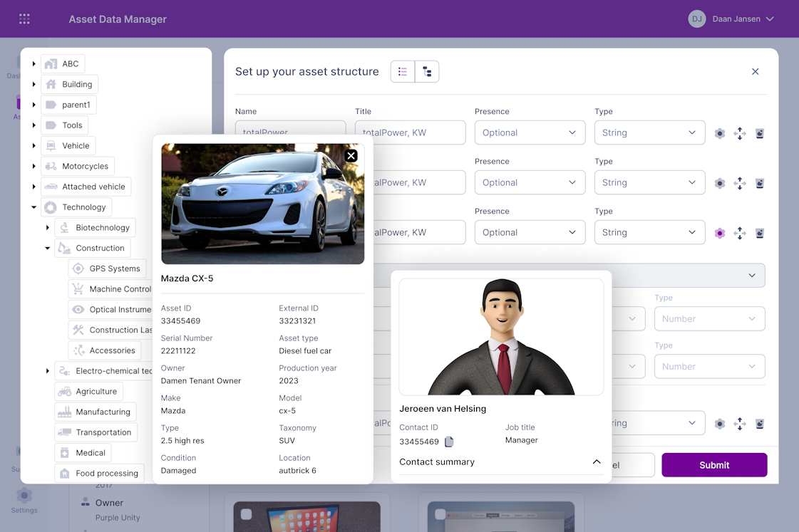
Task: Copy the Contact ID with the clipboard icon
Action: [x=449, y=442]
